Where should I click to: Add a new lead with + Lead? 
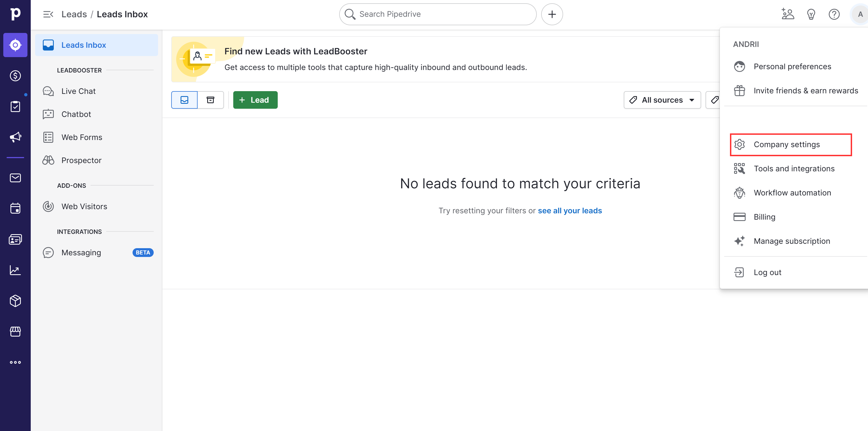(255, 100)
